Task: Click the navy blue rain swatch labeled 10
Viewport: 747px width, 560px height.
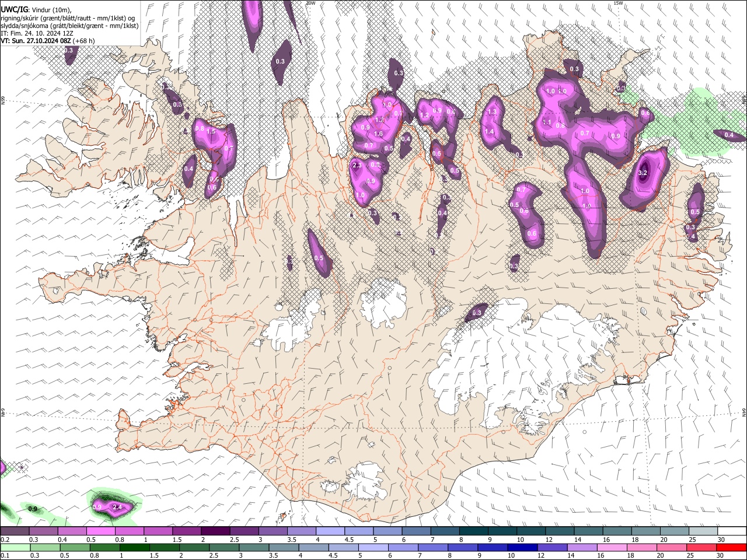Action: [522, 547]
